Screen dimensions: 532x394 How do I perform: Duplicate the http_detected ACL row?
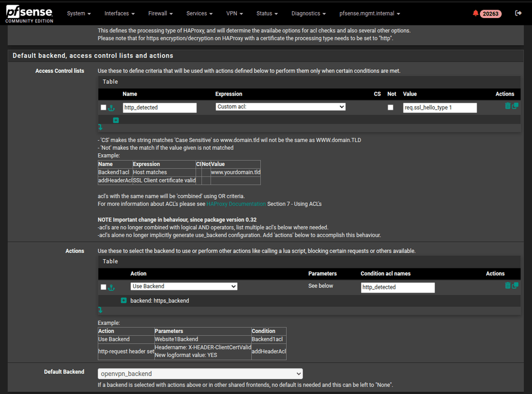coord(515,106)
